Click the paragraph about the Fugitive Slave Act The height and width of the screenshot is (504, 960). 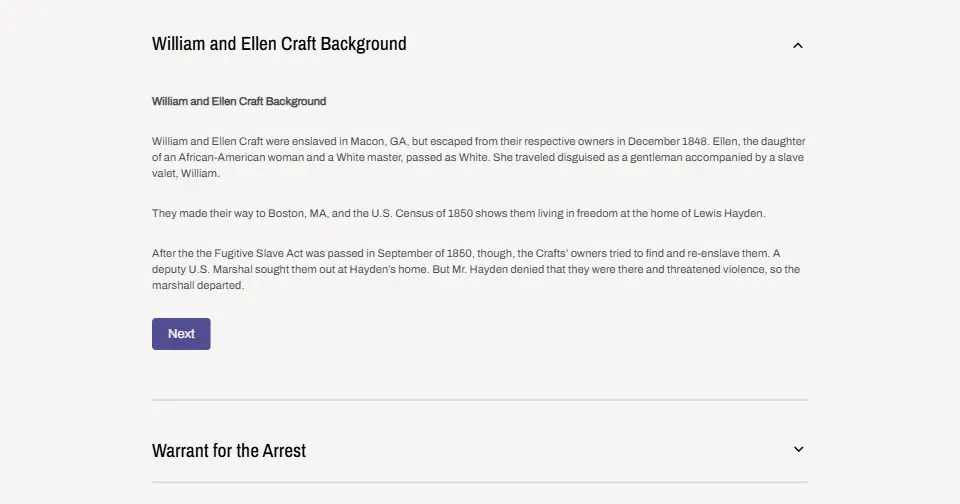pyautogui.click(x=476, y=269)
